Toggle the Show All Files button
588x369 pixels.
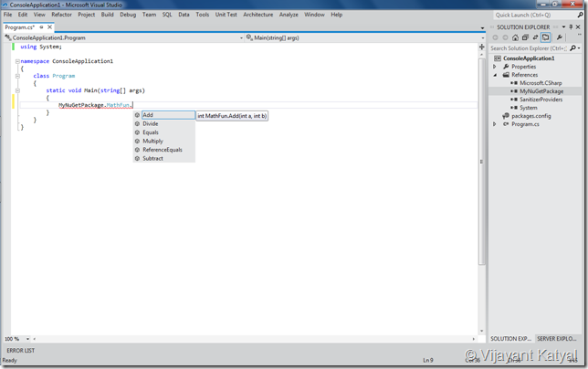coord(546,37)
